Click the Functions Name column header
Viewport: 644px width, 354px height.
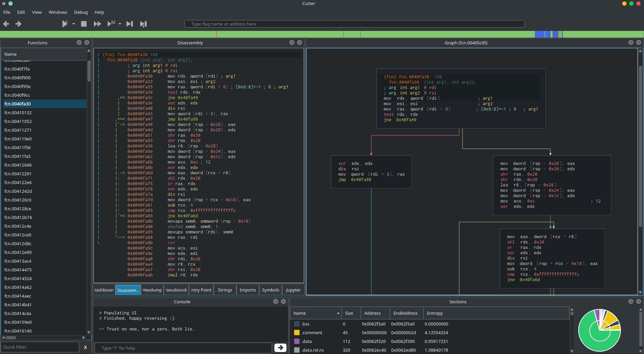click(44, 54)
